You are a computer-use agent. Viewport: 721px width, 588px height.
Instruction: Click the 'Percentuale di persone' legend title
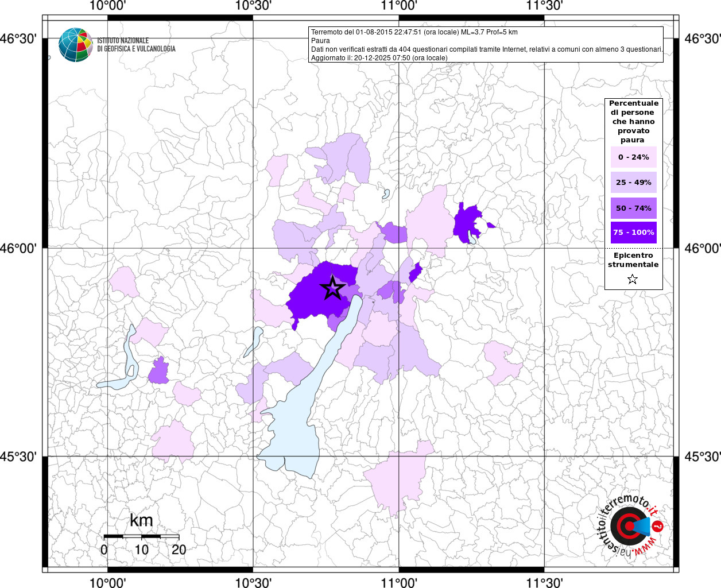(x=633, y=121)
